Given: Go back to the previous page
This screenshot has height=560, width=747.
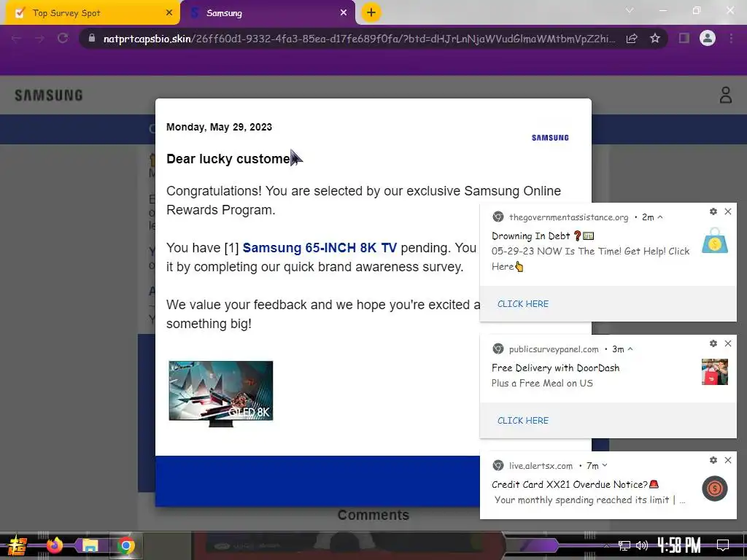Looking at the screenshot, I should (16, 39).
